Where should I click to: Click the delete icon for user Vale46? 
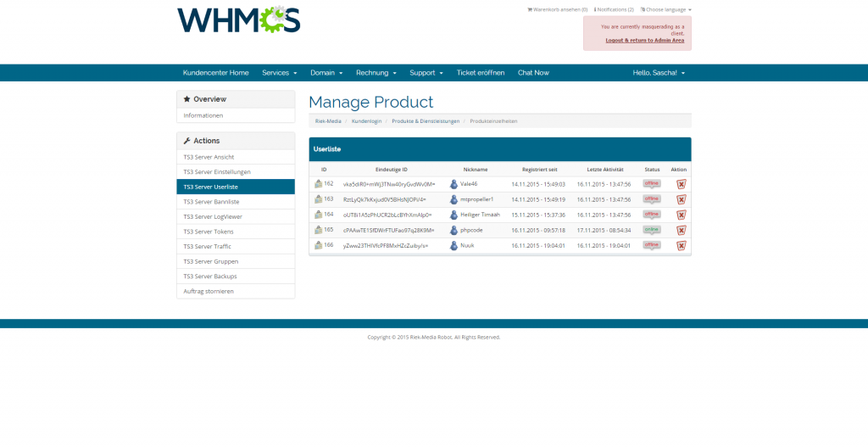(x=681, y=184)
